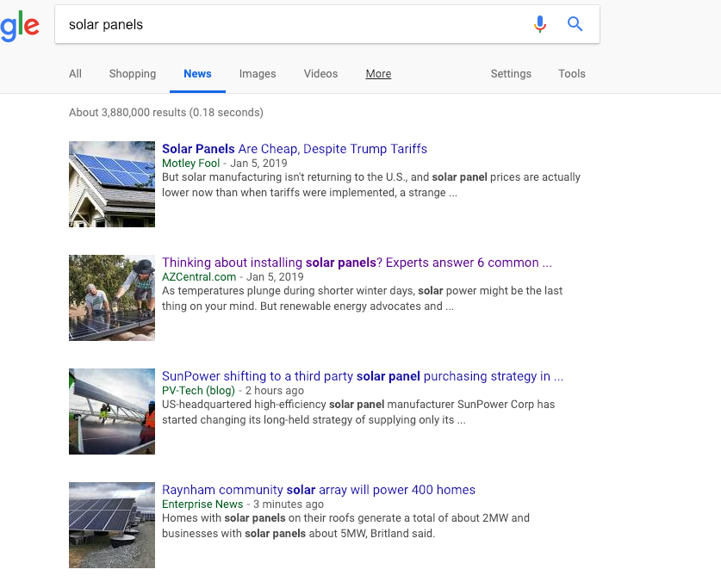Click the snippet about SunPower Corp strategy
721x588 pixels.
click(358, 412)
